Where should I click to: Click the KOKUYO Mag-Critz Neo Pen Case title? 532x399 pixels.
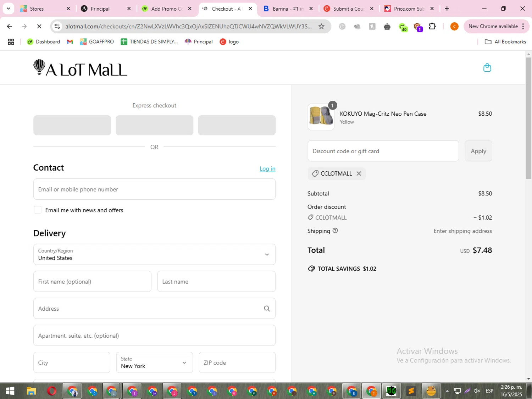click(383, 114)
